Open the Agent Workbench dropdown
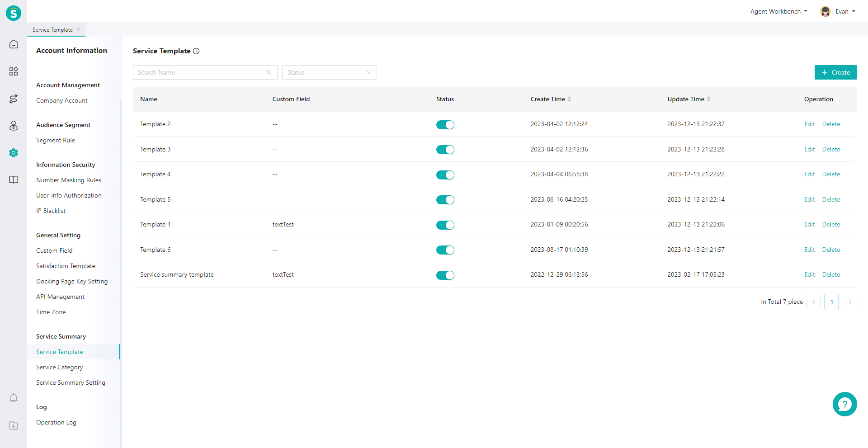This screenshot has width=868, height=448. coord(778,11)
